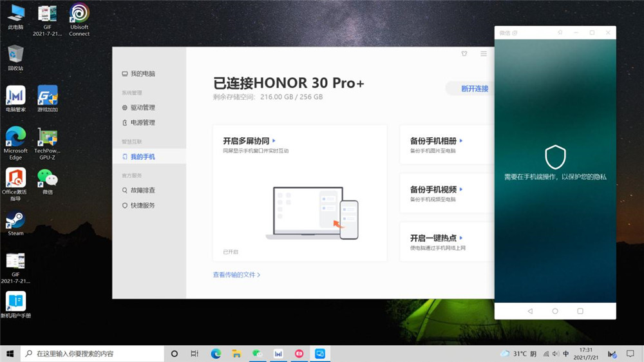
Task: Click 备份手机视频 card
Action: 447,193
